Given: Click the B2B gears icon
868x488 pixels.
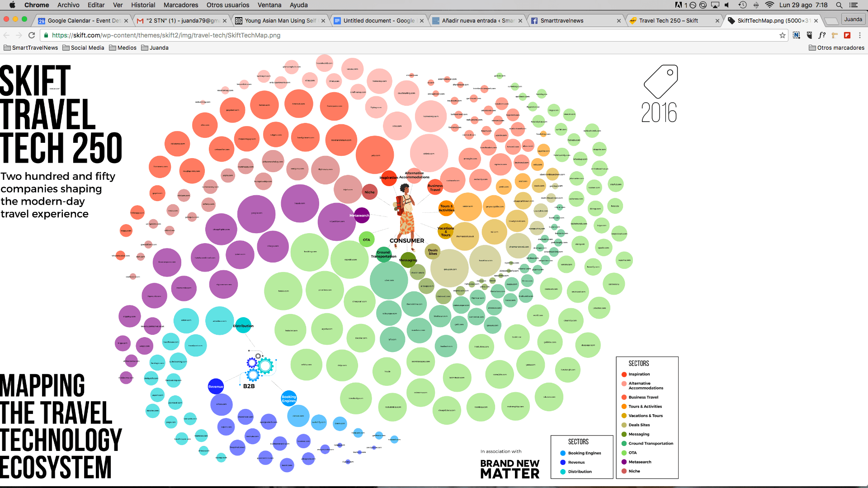Looking at the screenshot, I should [x=259, y=367].
